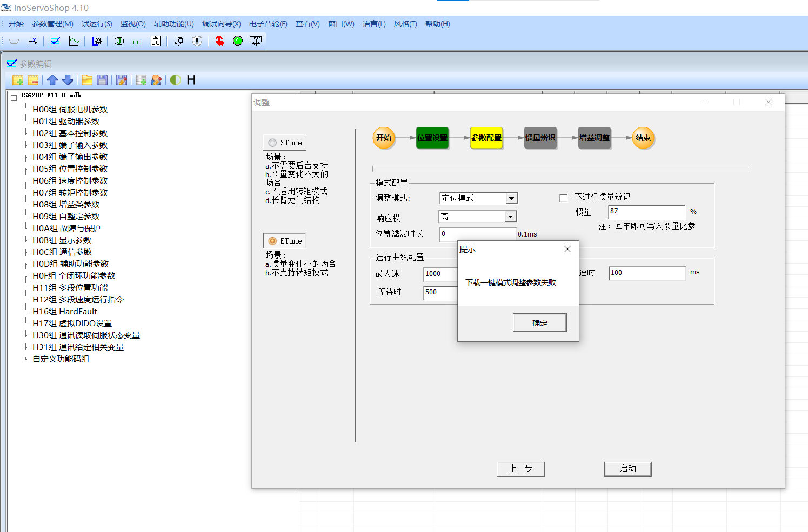Open the 试运行(S) menu
808x532 pixels.
(x=97, y=24)
